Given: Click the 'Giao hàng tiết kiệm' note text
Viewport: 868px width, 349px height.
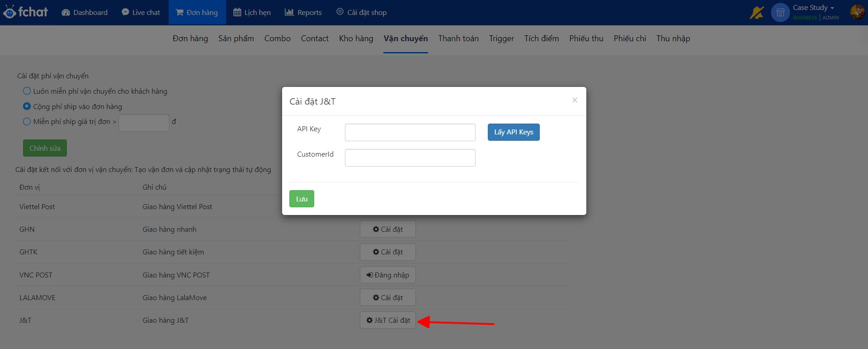Looking at the screenshot, I should tap(173, 252).
